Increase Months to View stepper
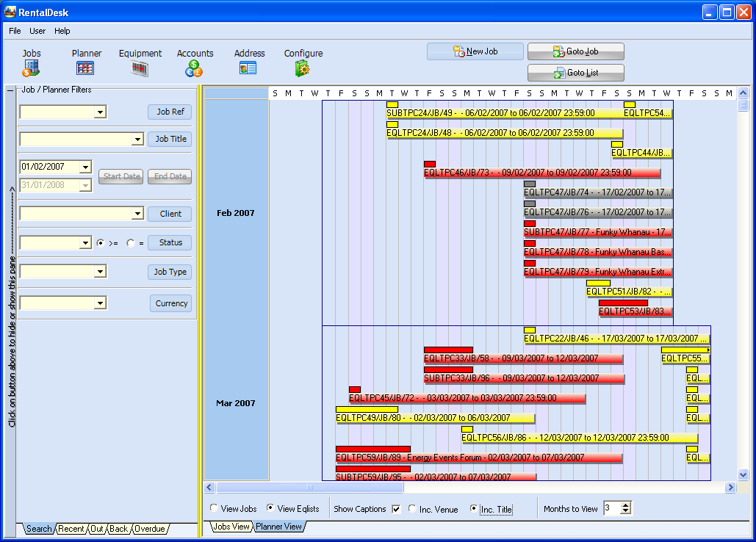 coord(625,505)
